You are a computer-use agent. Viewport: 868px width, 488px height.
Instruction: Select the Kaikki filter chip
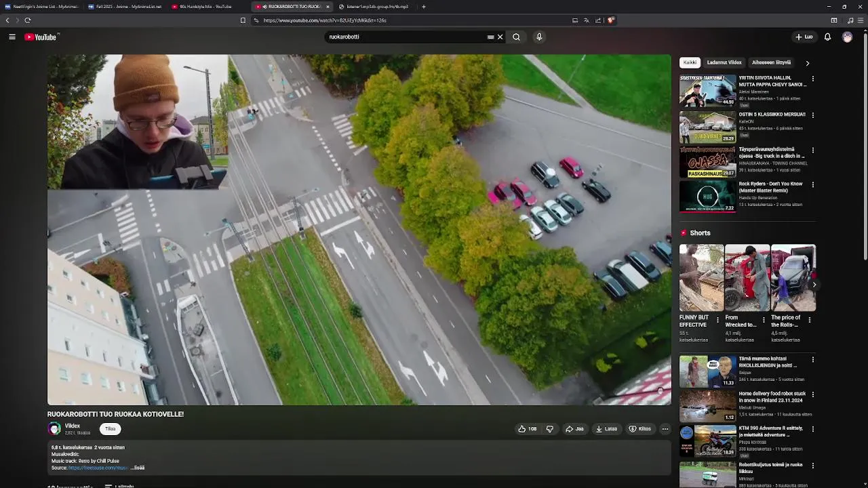(x=690, y=62)
